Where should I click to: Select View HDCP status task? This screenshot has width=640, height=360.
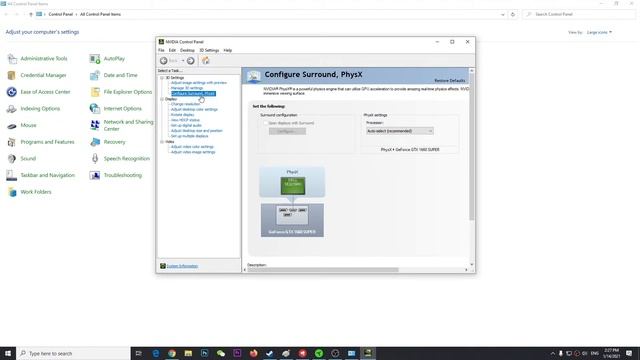[x=185, y=120]
